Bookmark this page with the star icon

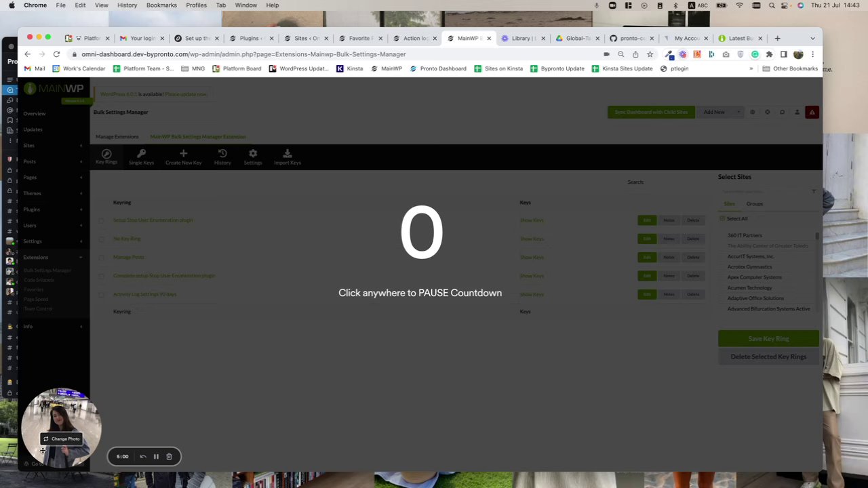click(x=650, y=54)
